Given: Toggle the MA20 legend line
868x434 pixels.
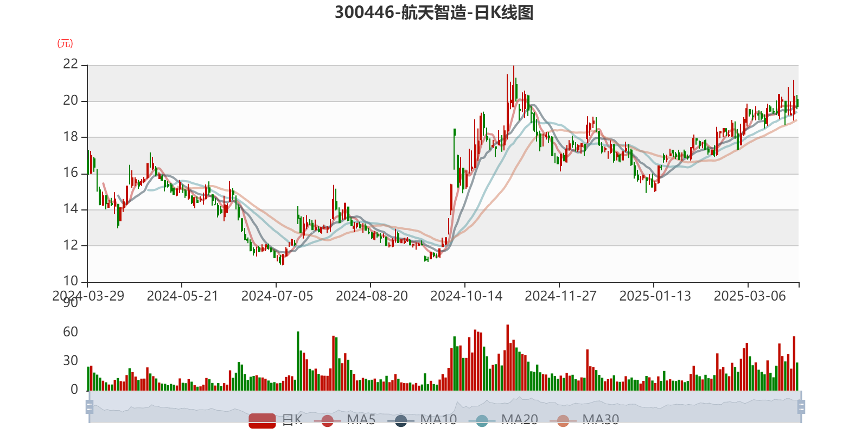Looking at the screenshot, I should coord(503,420).
